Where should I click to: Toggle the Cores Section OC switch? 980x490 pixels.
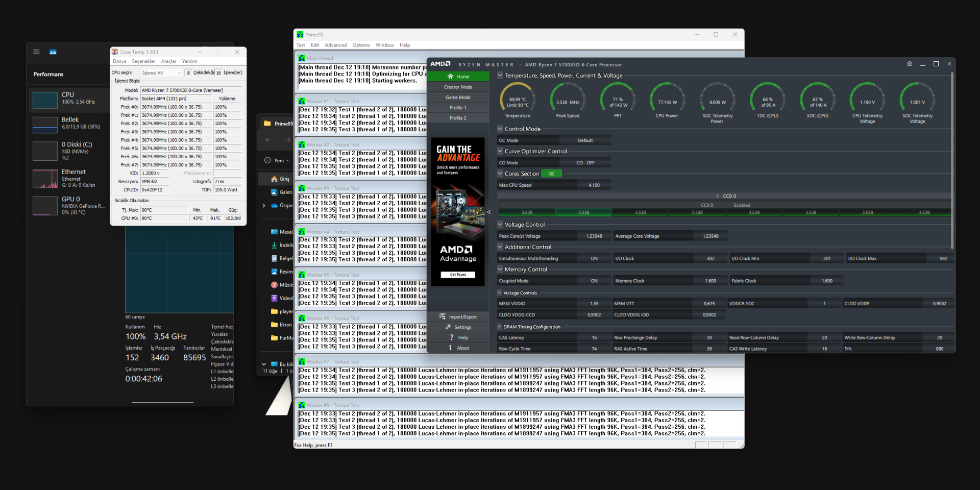[x=551, y=174]
